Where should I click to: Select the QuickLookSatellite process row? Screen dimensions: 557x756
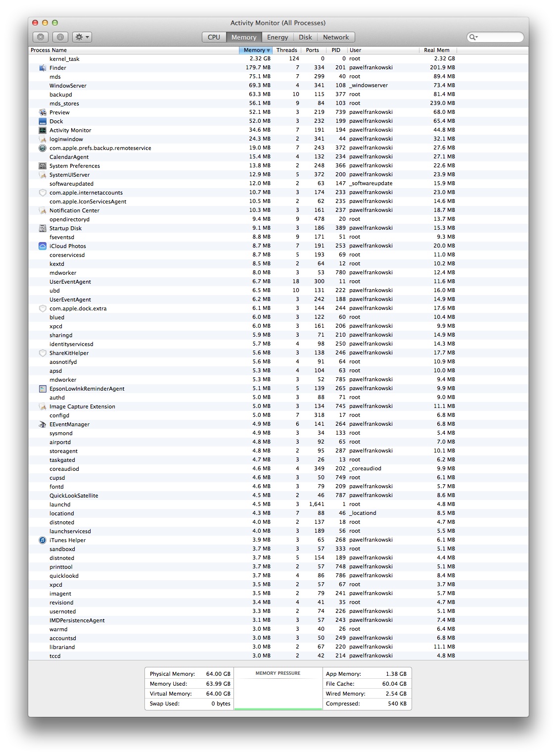pos(278,496)
